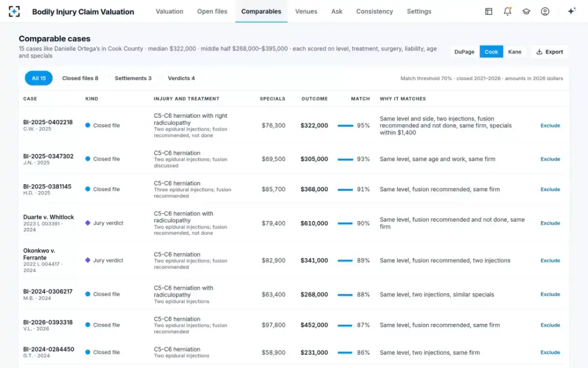Open the graduation cap learning icon
This screenshot has height=368, width=588.
pyautogui.click(x=526, y=11)
